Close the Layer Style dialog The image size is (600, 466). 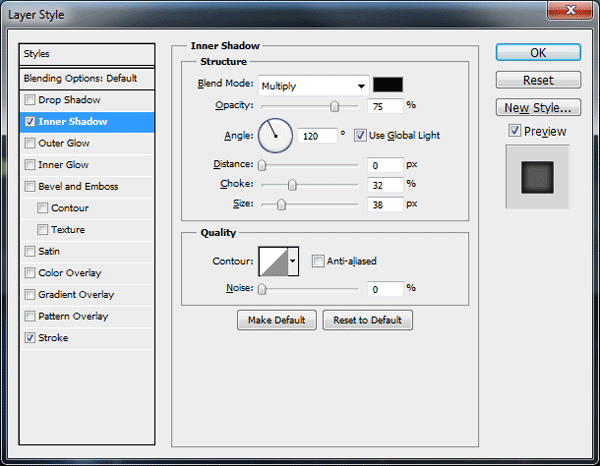[570, 10]
